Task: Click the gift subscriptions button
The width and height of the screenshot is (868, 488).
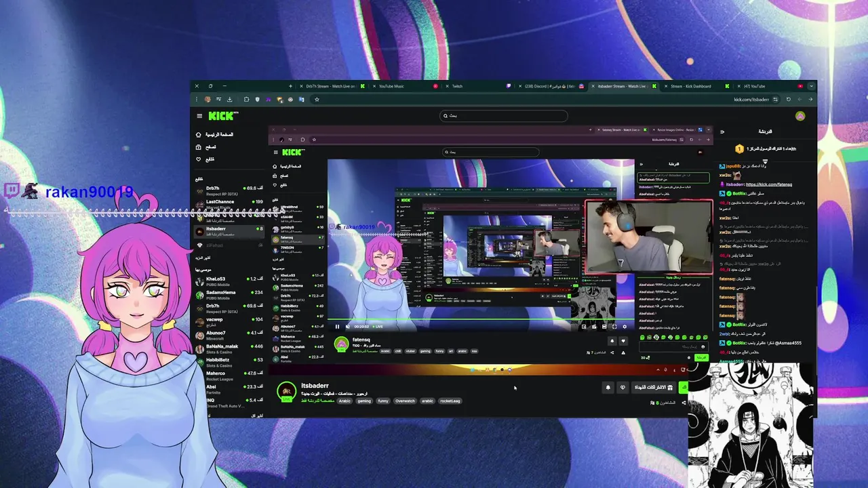Action: click(x=653, y=388)
